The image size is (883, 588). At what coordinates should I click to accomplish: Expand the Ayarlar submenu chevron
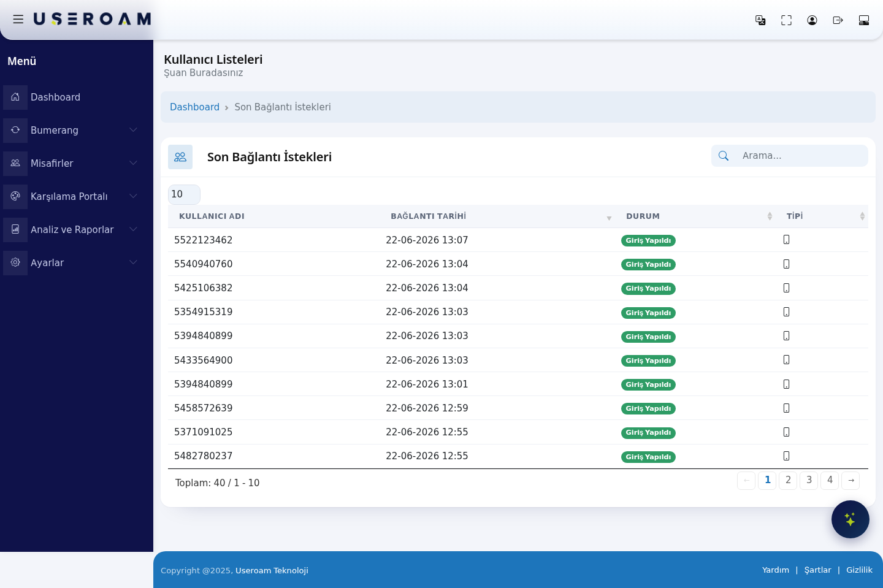coord(133,262)
